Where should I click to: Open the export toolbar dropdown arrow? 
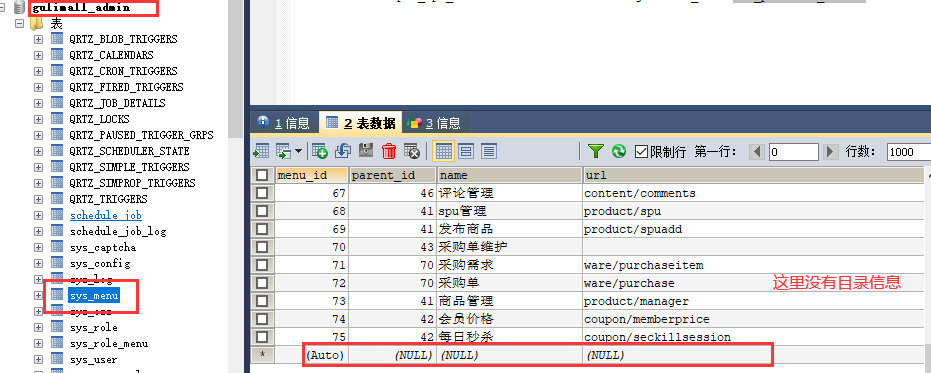coord(298,151)
